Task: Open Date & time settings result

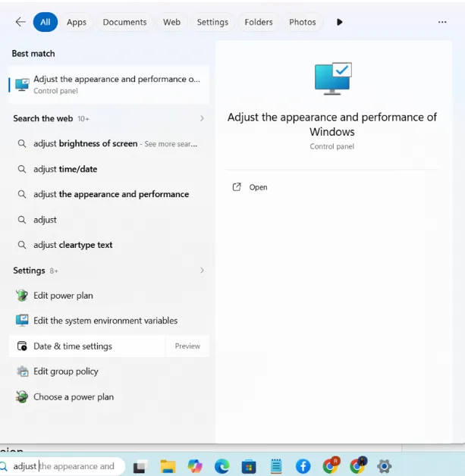Action: [x=87, y=346]
